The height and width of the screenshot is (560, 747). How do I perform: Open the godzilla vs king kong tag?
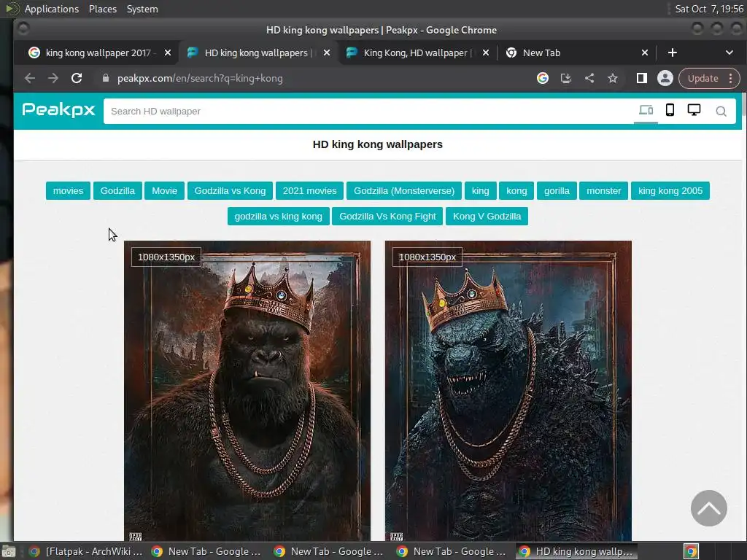click(x=278, y=216)
